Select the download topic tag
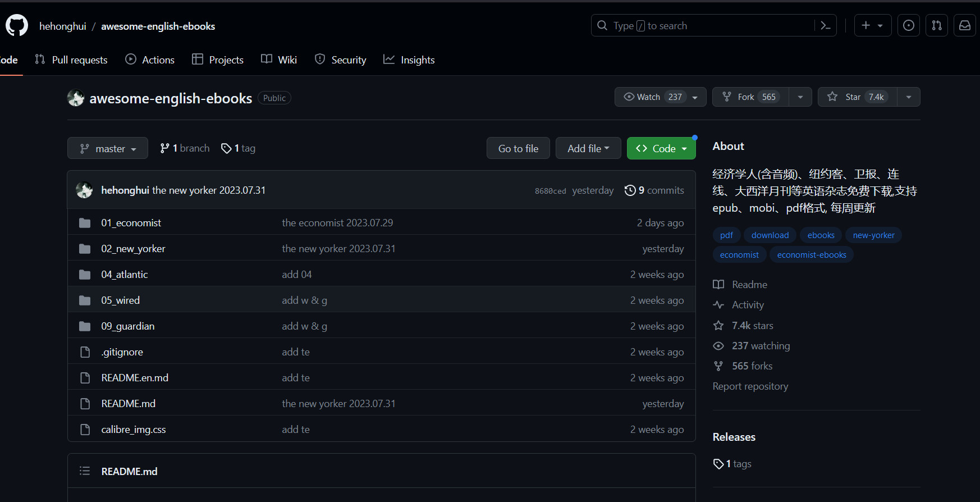 [x=770, y=235]
